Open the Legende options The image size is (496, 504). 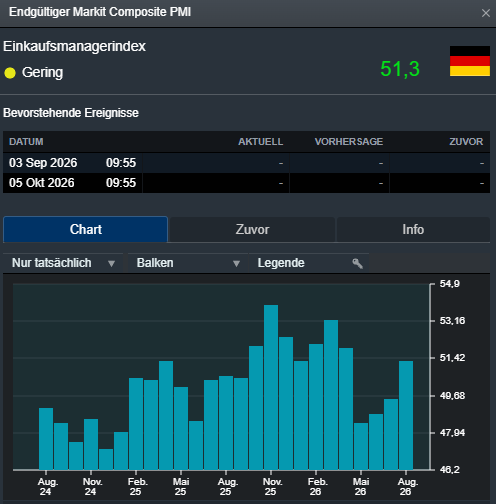coord(309,263)
